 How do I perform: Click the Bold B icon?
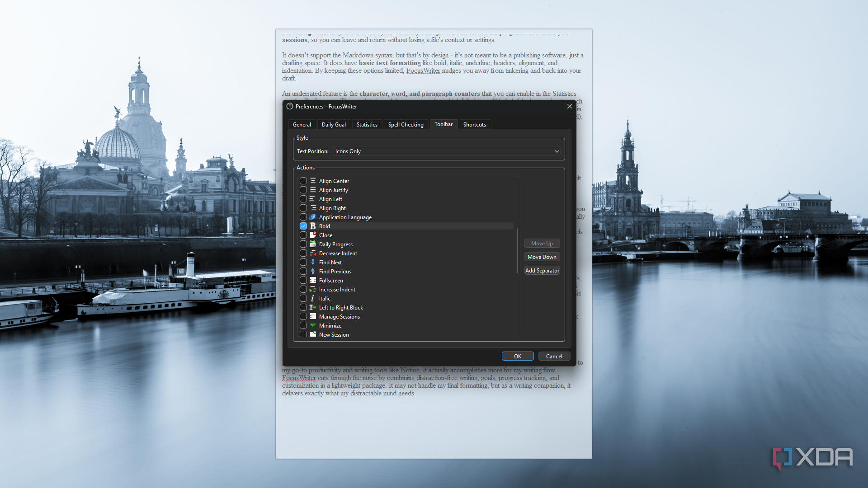pos(313,226)
